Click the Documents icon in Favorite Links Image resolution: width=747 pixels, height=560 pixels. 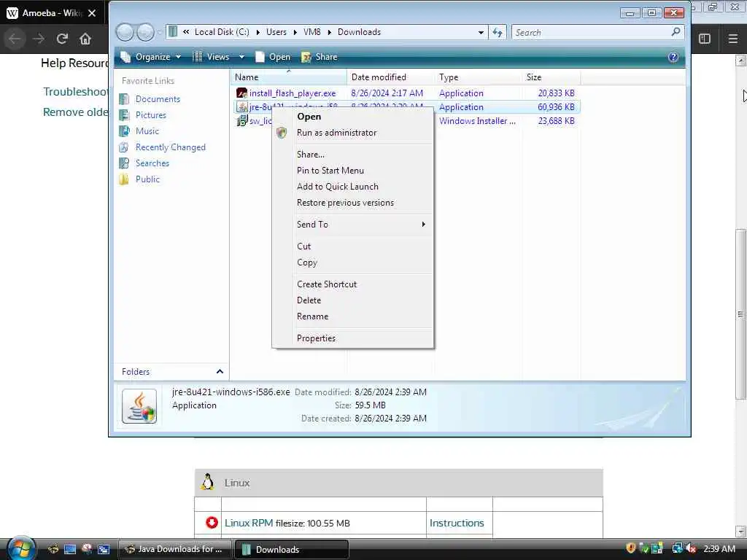(x=124, y=99)
